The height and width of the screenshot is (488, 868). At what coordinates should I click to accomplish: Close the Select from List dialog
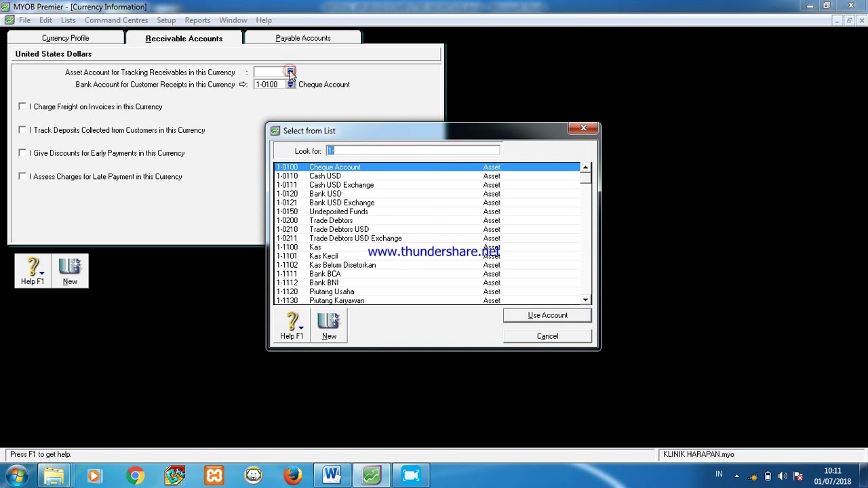[x=583, y=128]
